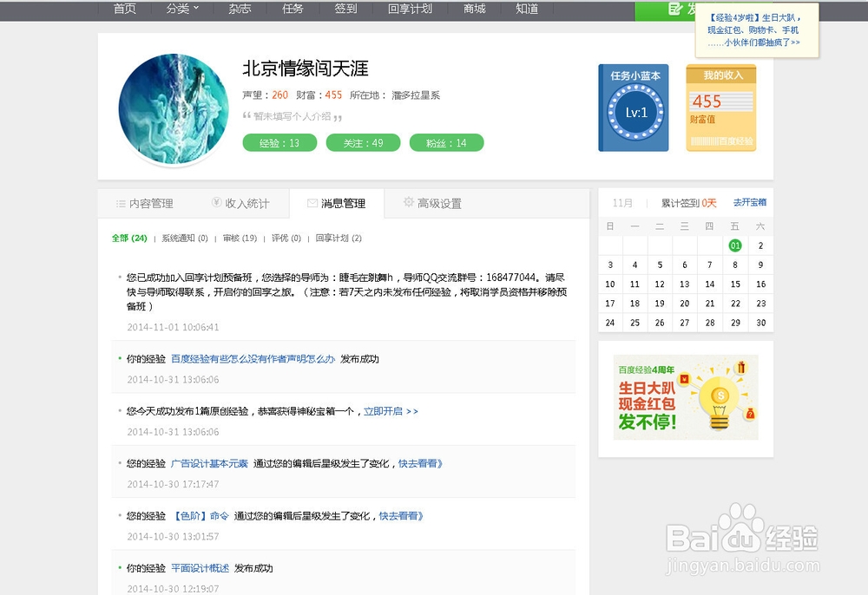Open the 分类 dropdown in the navigation bar
This screenshot has height=595, width=868.
pyautogui.click(x=180, y=9)
